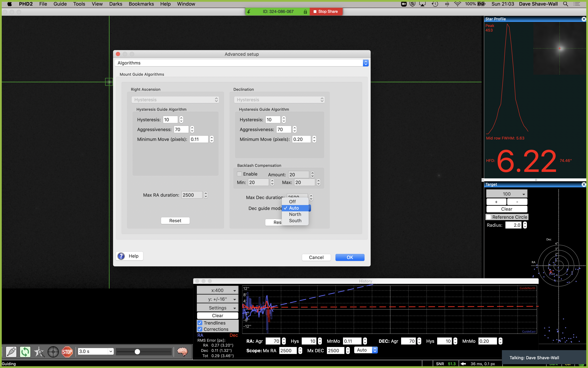This screenshot has height=368, width=588.
Task: Click the Wi-Fi status icon
Action: coord(457,4)
